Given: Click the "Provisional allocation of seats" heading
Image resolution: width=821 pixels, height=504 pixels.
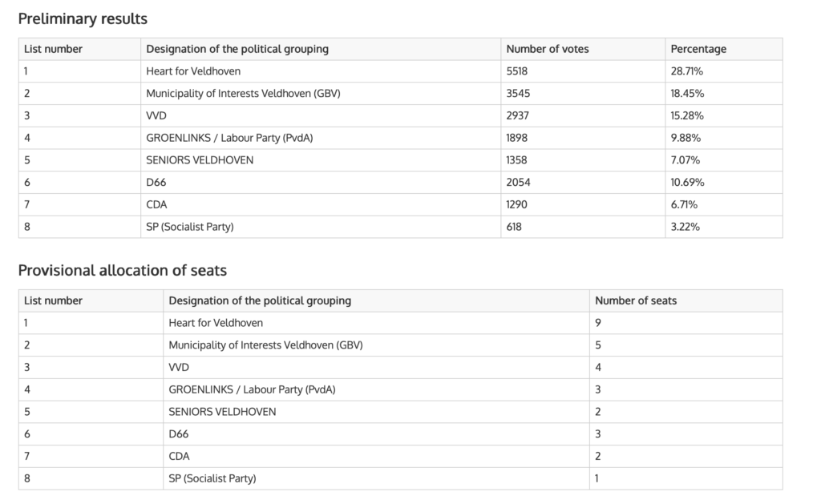Looking at the screenshot, I should pyautogui.click(x=122, y=270).
